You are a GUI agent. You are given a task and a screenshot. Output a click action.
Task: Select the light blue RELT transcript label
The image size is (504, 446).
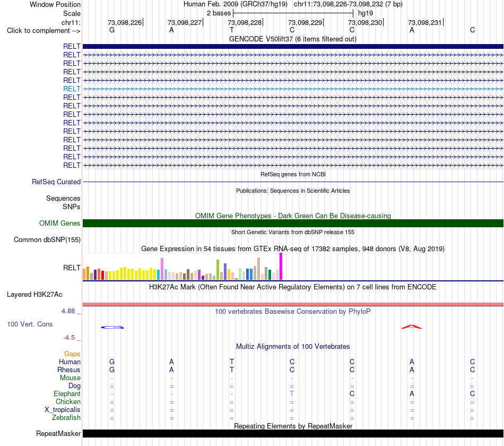point(72,89)
